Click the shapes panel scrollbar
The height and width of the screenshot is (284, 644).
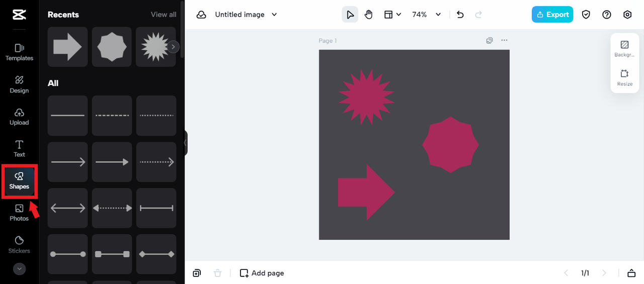click(x=182, y=30)
